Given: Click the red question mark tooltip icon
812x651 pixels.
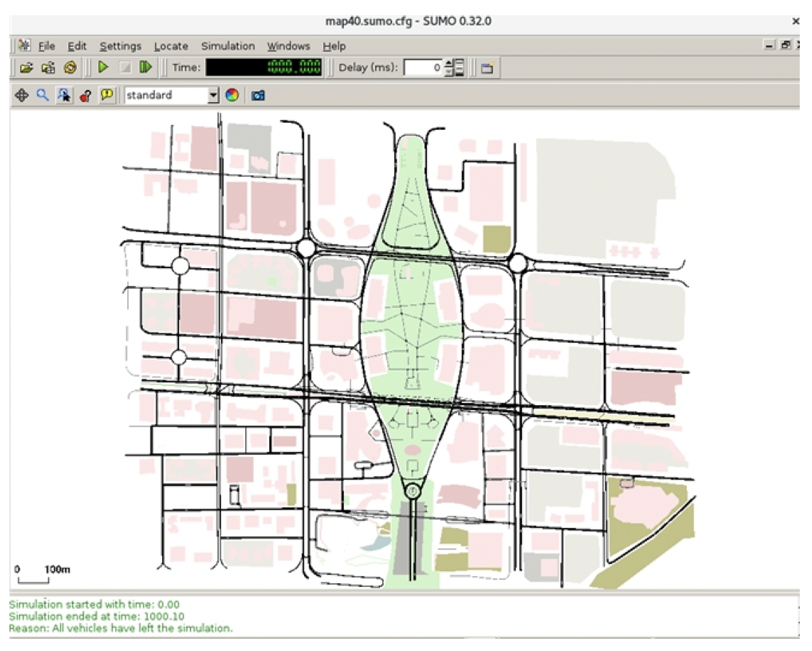Looking at the screenshot, I should [85, 96].
